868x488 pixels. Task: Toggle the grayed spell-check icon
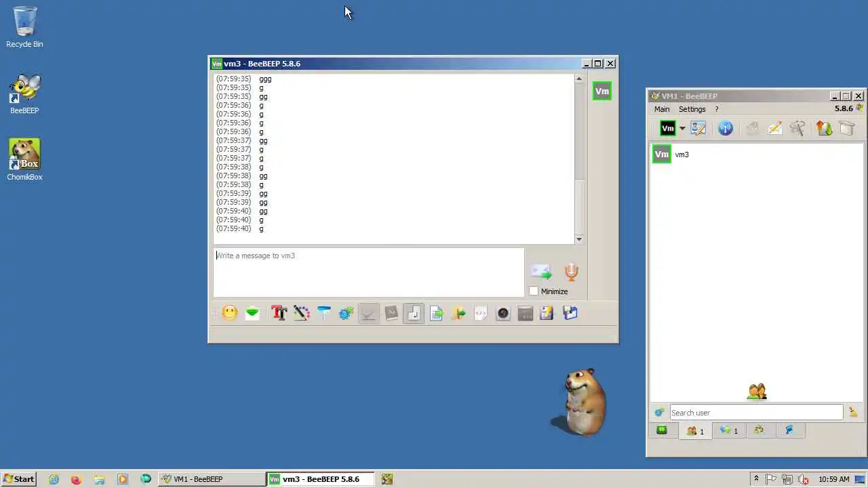[x=369, y=313]
